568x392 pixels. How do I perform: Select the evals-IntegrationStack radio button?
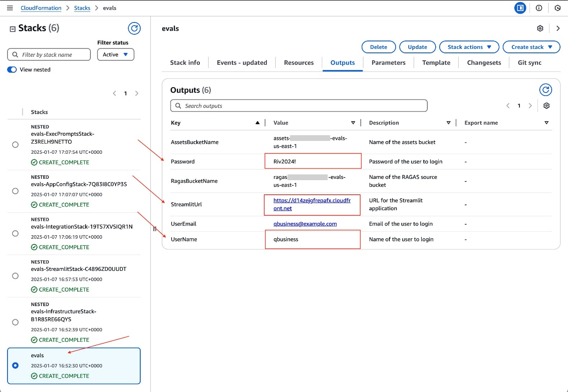[x=15, y=233]
